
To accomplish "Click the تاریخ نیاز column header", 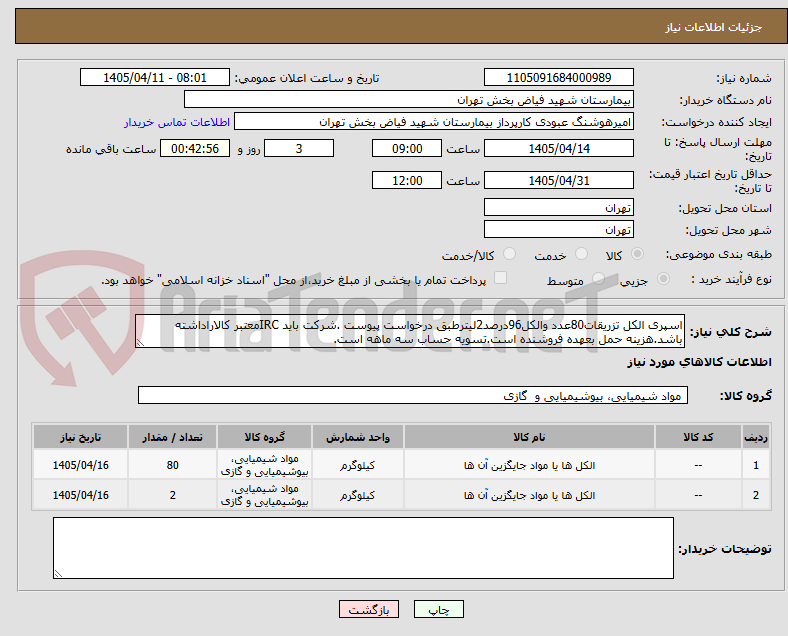I will coord(80,437).
